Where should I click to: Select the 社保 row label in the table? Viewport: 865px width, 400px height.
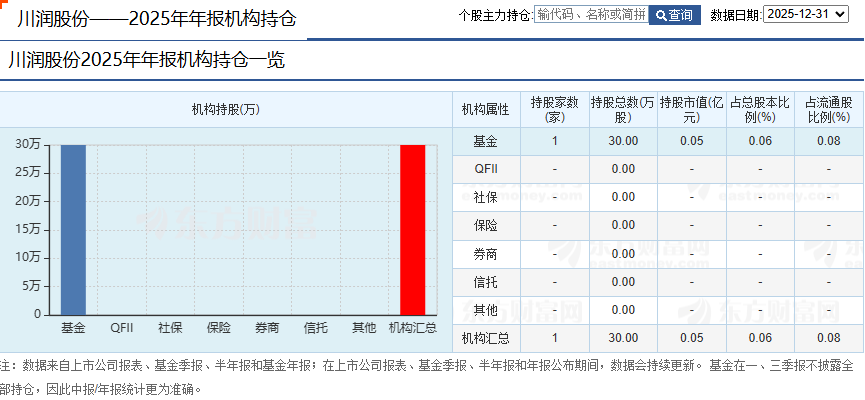tap(485, 197)
